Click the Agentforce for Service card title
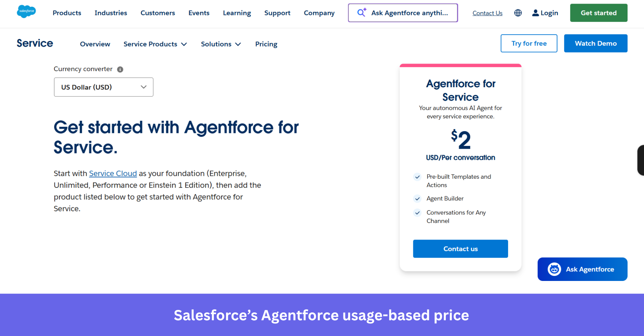Image resolution: width=644 pixels, height=336 pixels. point(460,90)
